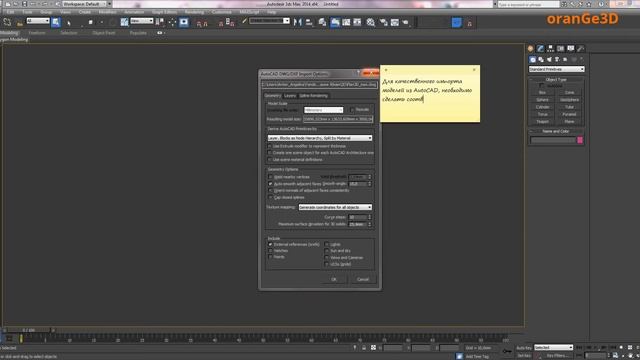This screenshot has width=640, height=360.
Task: Switch to the Spline Rendering tab
Action: pyautogui.click(x=313, y=96)
